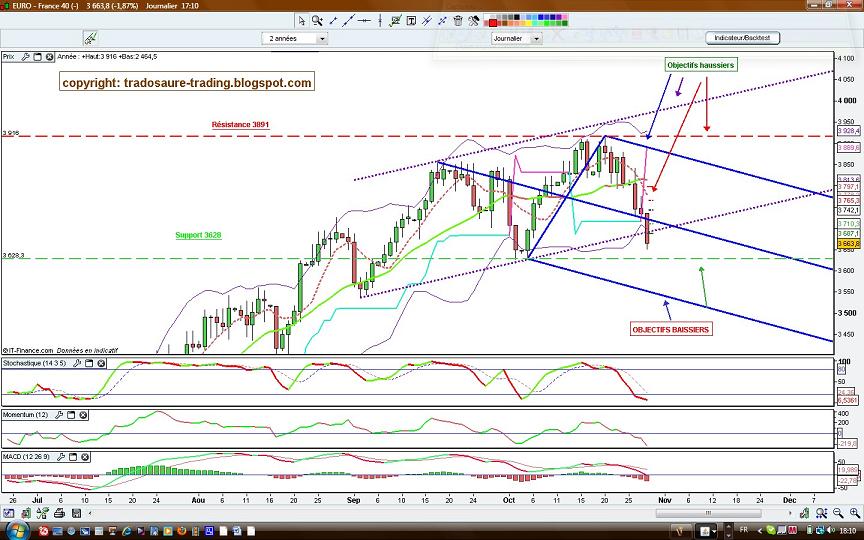Viewport: 864px width, 540px height.
Task: Select the arrow cursor tool
Action: point(301,21)
